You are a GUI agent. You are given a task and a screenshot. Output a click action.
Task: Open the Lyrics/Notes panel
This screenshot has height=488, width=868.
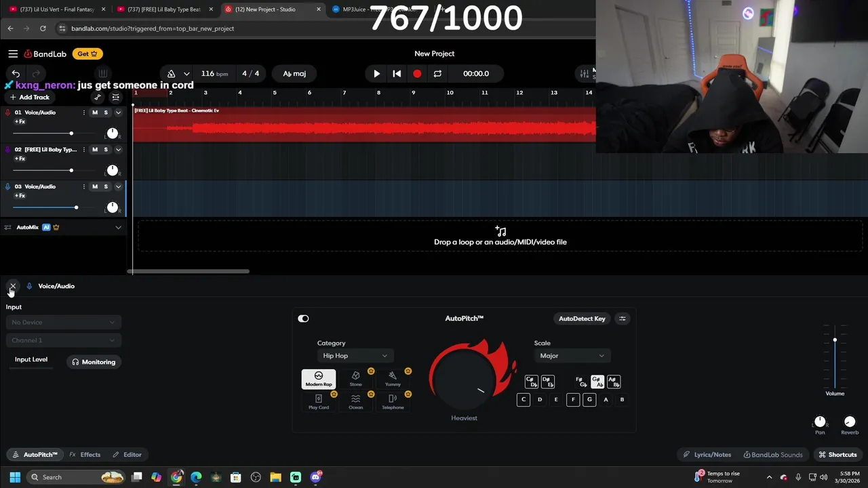pyautogui.click(x=707, y=455)
